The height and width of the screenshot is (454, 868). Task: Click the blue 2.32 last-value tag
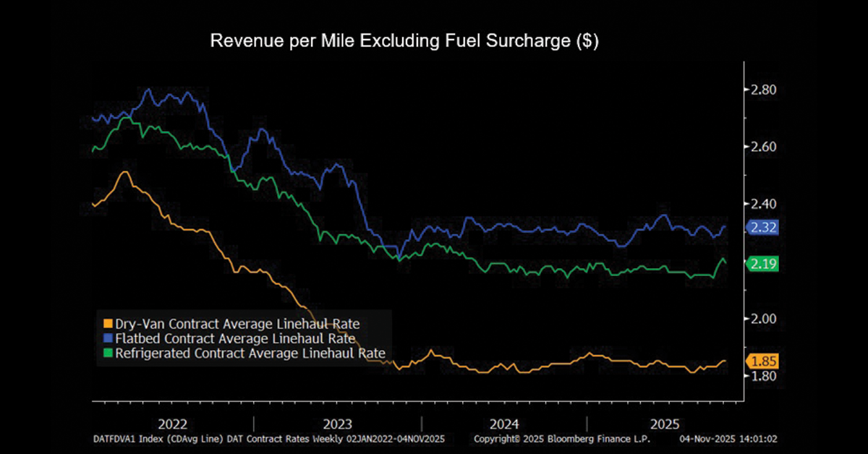click(763, 227)
